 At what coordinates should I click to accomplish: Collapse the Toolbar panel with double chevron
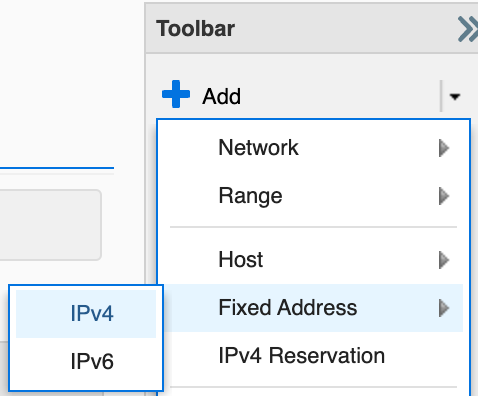pyautogui.click(x=468, y=29)
